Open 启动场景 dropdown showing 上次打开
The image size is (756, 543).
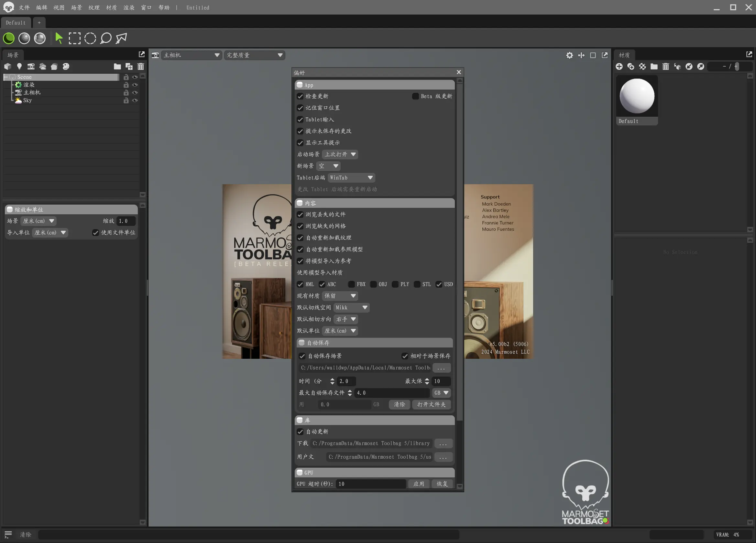pos(340,154)
